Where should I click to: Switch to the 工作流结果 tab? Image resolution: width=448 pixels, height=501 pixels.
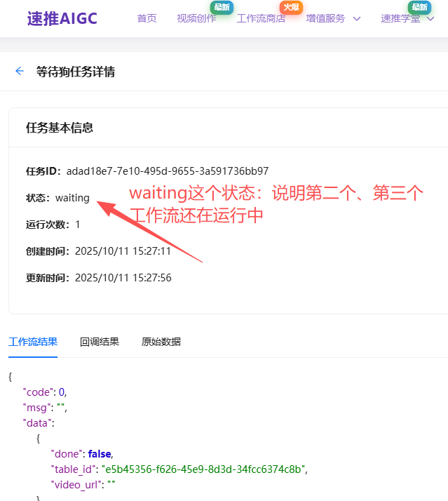click(x=33, y=342)
